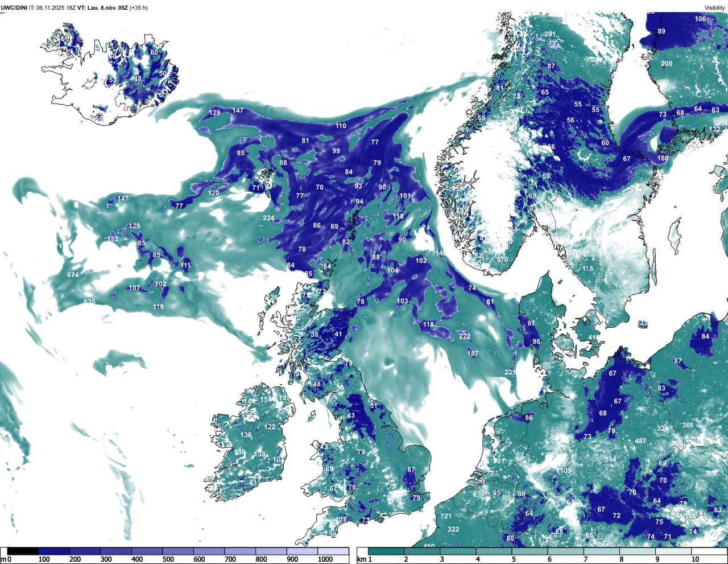Click the 1000 label on metre scale

325,559
